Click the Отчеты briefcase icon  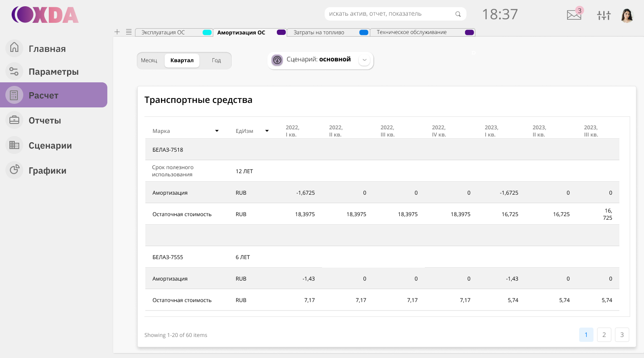[14, 120]
